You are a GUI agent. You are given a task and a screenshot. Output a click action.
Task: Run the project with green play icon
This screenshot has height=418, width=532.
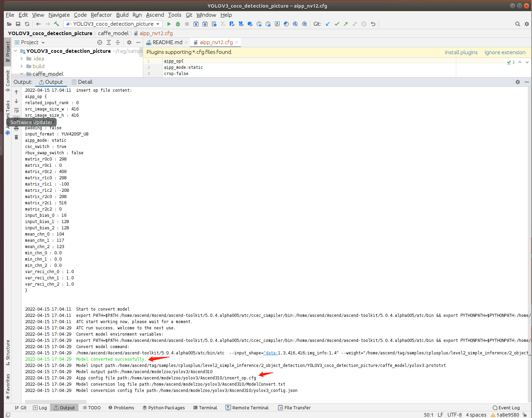(x=169, y=24)
